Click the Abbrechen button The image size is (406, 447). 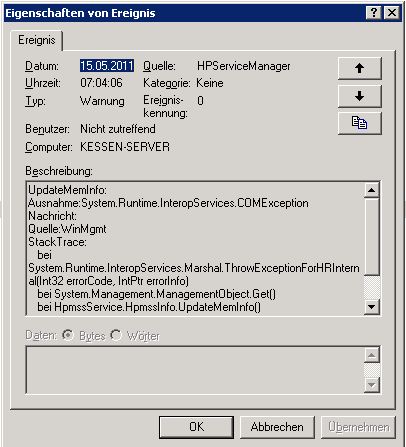[x=277, y=427]
